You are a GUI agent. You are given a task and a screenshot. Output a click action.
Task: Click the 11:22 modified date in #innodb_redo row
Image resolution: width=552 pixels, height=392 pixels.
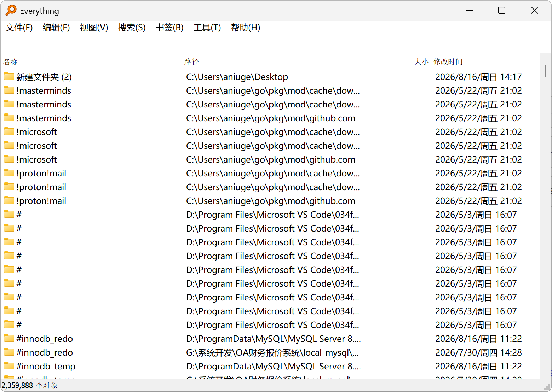click(478, 339)
